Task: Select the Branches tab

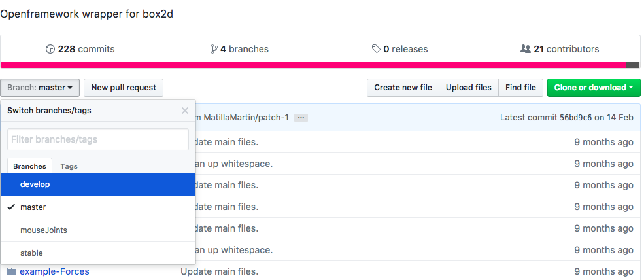Action: (29, 166)
